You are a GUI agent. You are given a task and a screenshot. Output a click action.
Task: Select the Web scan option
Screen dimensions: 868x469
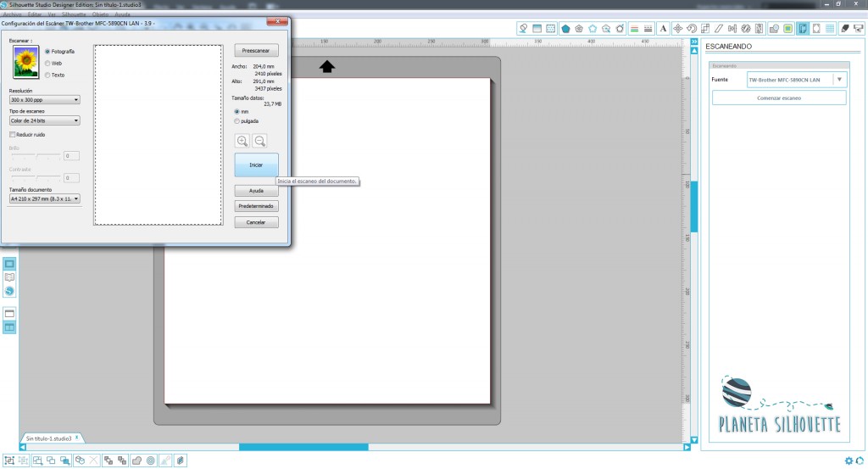tap(53, 63)
